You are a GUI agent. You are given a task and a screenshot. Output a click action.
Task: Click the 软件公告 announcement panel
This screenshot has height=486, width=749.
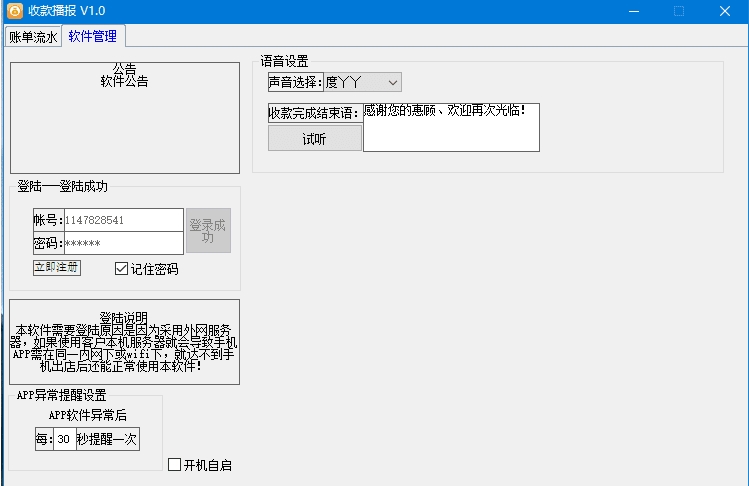pyautogui.click(x=125, y=120)
